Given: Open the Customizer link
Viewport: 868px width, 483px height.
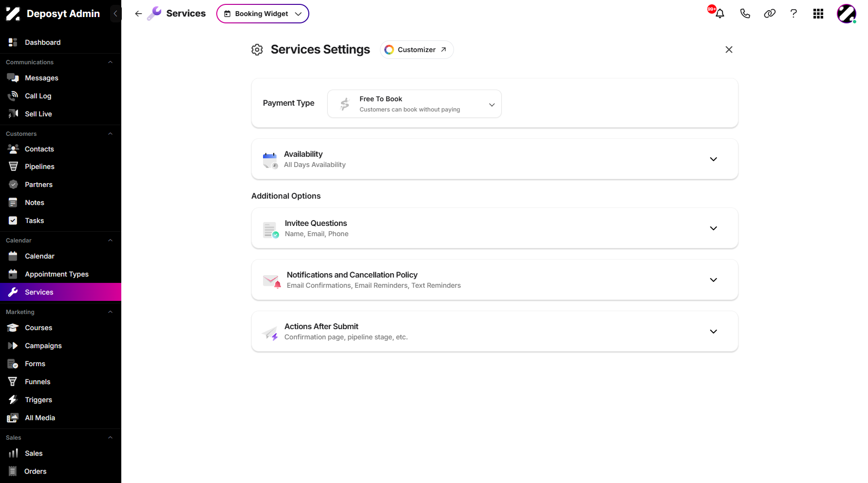Looking at the screenshot, I should [416, 50].
